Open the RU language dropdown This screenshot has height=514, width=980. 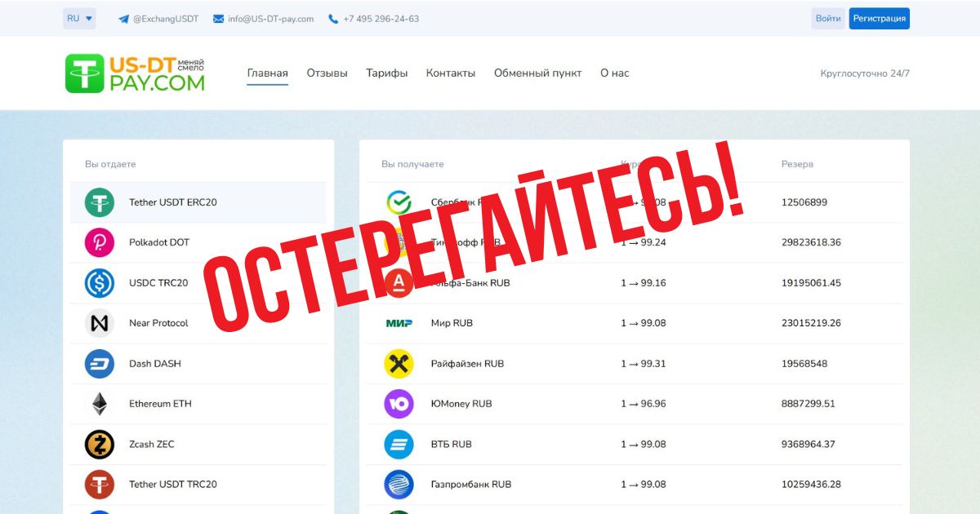tap(79, 18)
